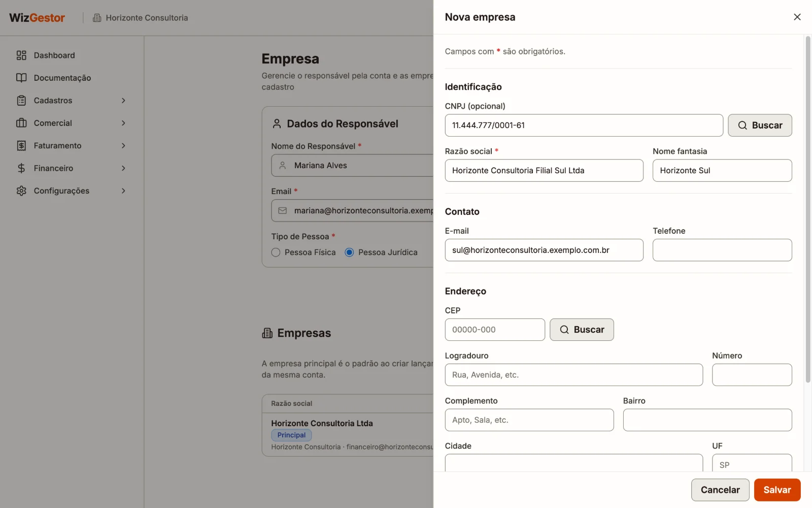Click the building icon beside Horizonte Consultoria
Viewport: 812px width, 508px height.
point(97,18)
